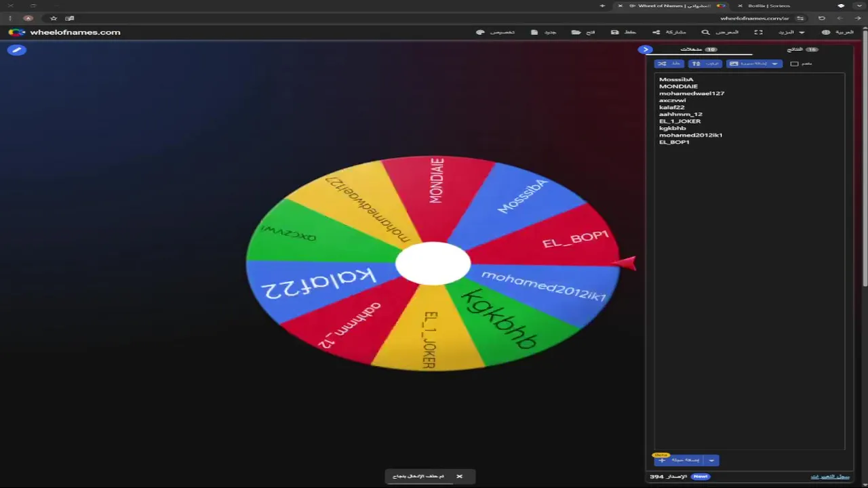Viewport: 868px width, 488px height.
Task: Dismiss the entry removed notification
Action: tap(459, 476)
